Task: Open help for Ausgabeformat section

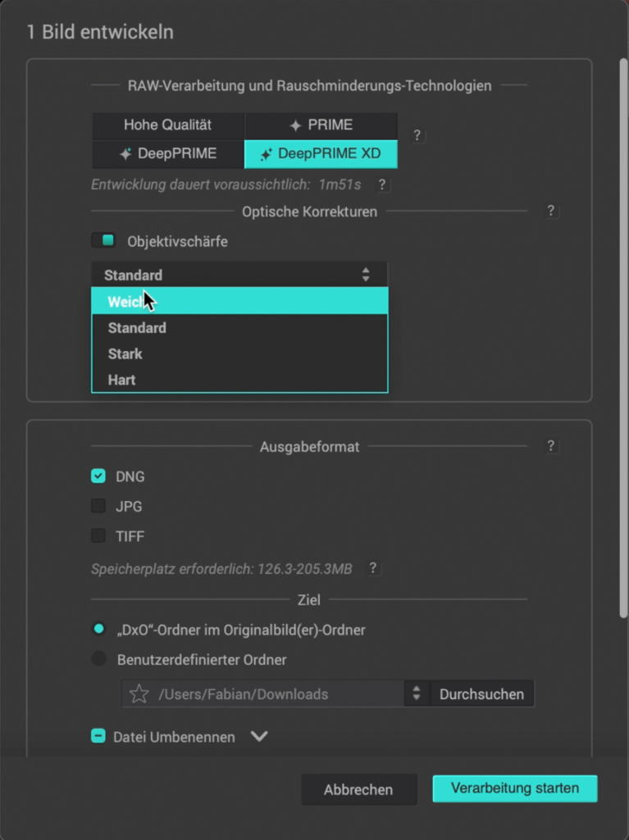Action: tap(552, 446)
